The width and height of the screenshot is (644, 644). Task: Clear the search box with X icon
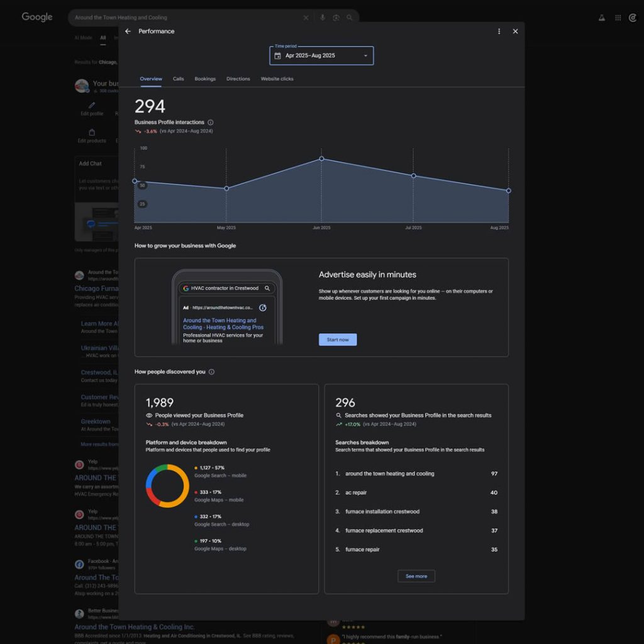(x=306, y=18)
